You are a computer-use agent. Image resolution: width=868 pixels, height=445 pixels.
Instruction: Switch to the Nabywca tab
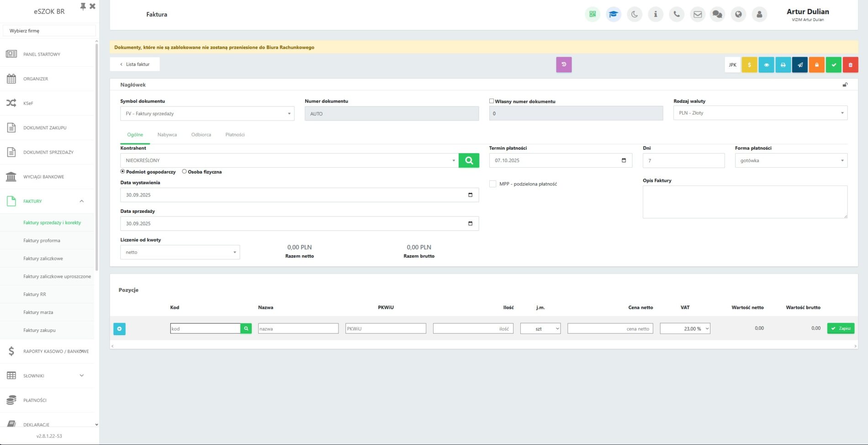(167, 135)
